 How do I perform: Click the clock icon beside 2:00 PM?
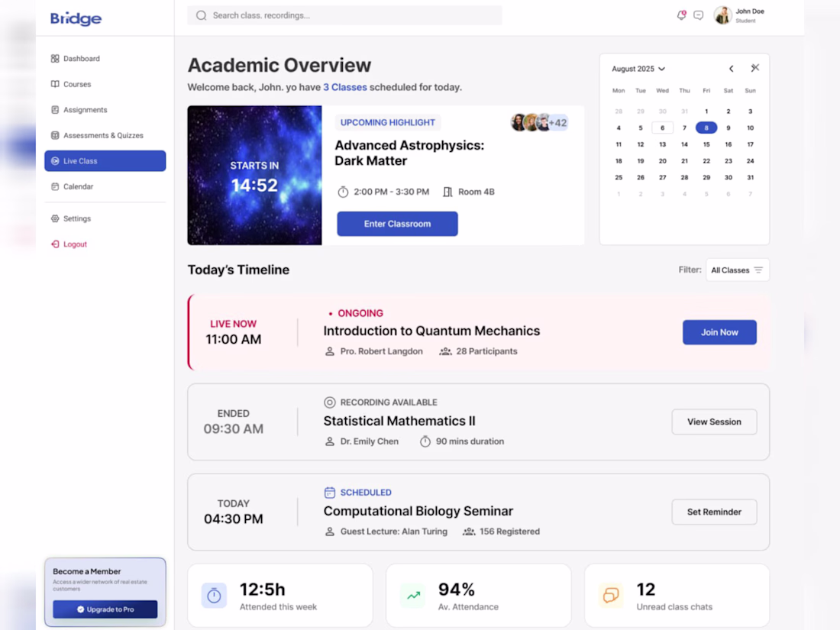coord(343,192)
